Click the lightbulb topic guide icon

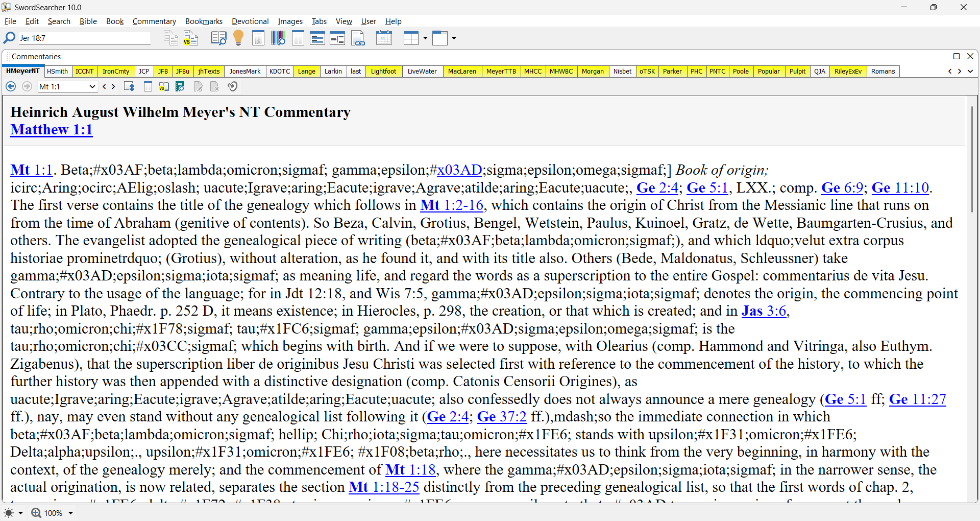238,38
